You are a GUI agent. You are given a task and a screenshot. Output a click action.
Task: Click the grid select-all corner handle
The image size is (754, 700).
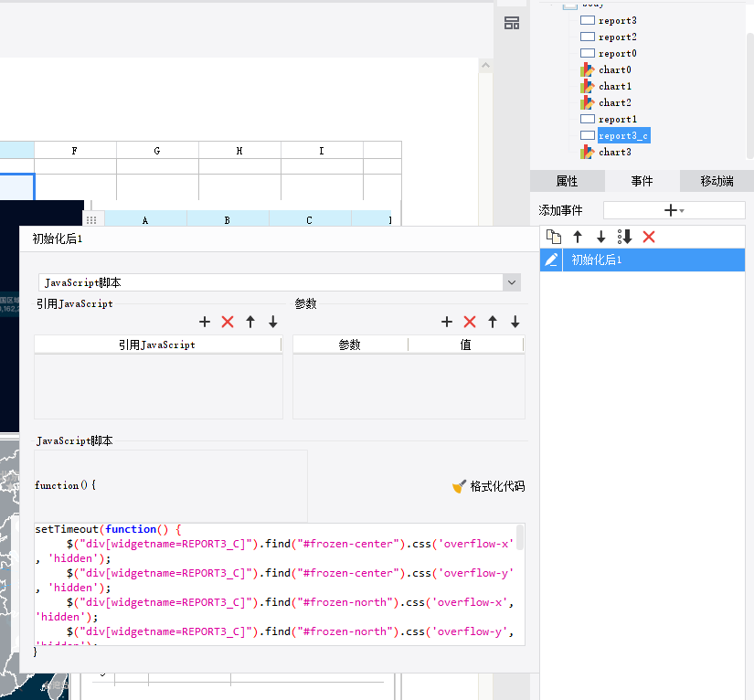(x=91, y=219)
